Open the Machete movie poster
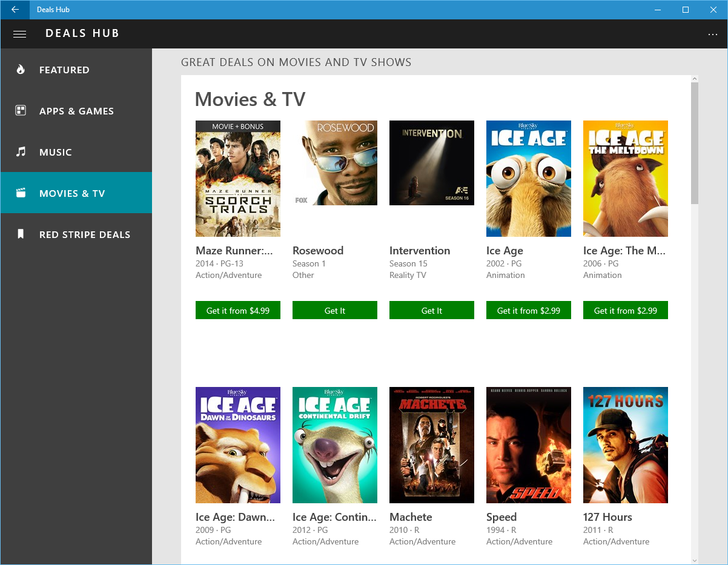 (x=431, y=445)
